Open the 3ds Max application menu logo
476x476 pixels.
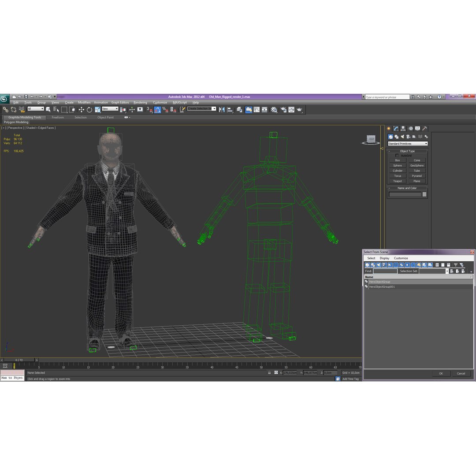(x=4, y=99)
